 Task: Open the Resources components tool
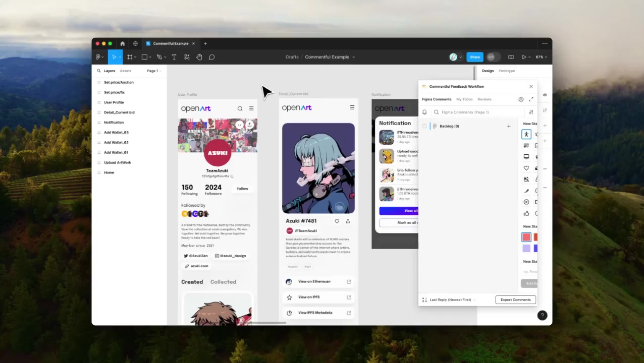point(187,57)
